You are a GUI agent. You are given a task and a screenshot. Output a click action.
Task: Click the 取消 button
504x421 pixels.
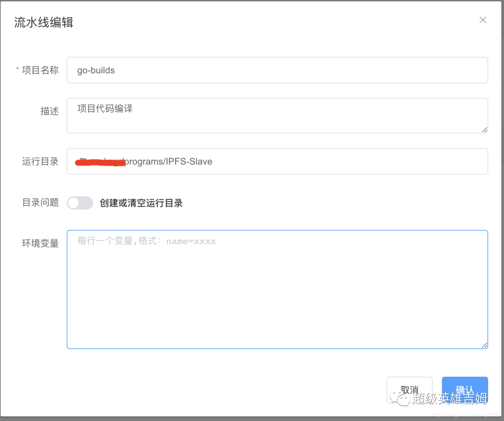click(x=409, y=390)
